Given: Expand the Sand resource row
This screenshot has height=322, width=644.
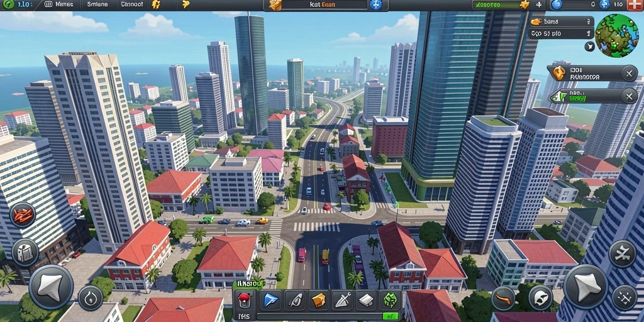Looking at the screenshot, I should pyautogui.click(x=561, y=22).
